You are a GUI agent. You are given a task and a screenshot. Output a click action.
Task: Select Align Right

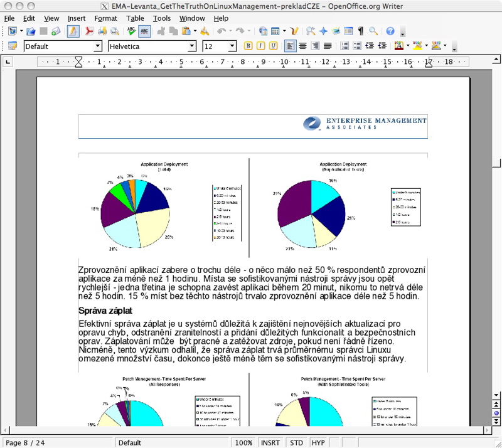click(315, 46)
